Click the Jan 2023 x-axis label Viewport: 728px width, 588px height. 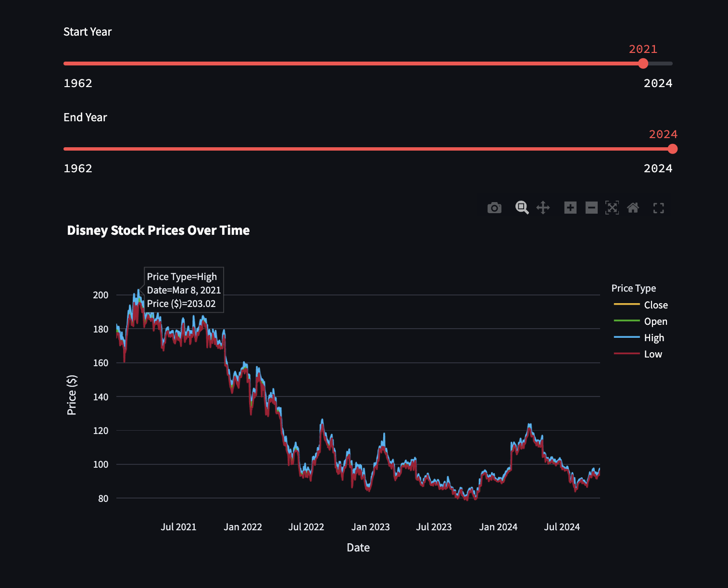370,527
